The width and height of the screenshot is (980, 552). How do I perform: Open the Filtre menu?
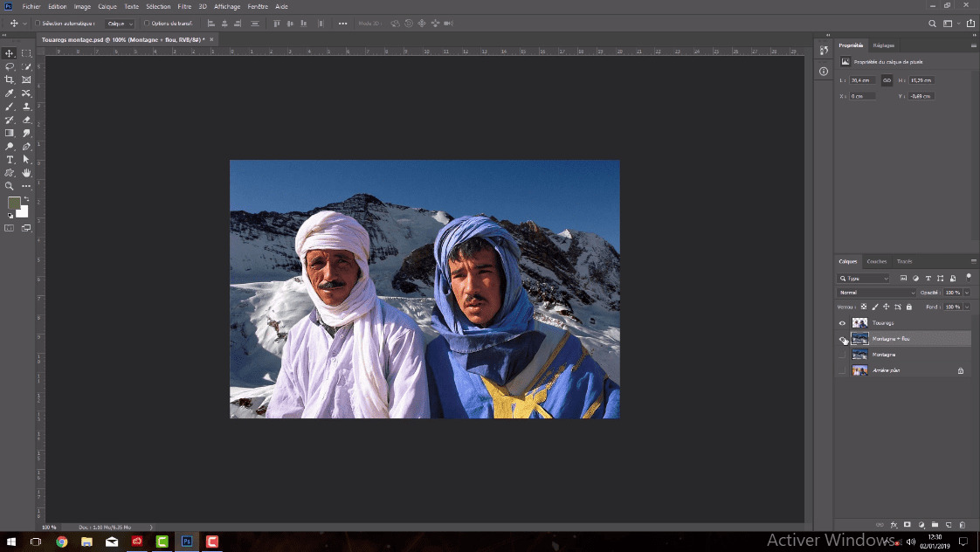tap(184, 6)
